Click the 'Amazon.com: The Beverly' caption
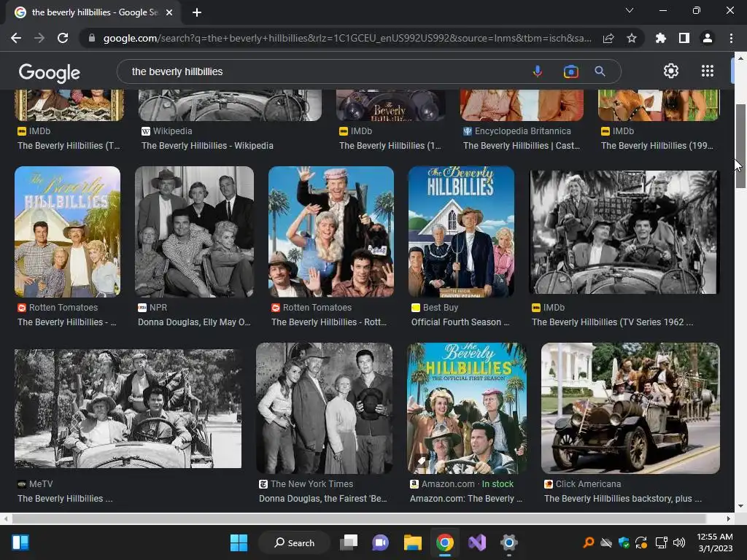The height and width of the screenshot is (560, 747). coord(466,499)
